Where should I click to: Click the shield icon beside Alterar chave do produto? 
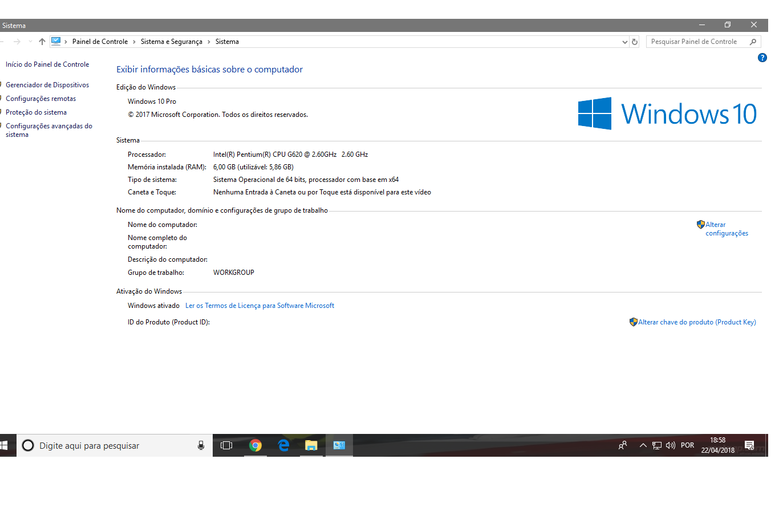click(634, 322)
